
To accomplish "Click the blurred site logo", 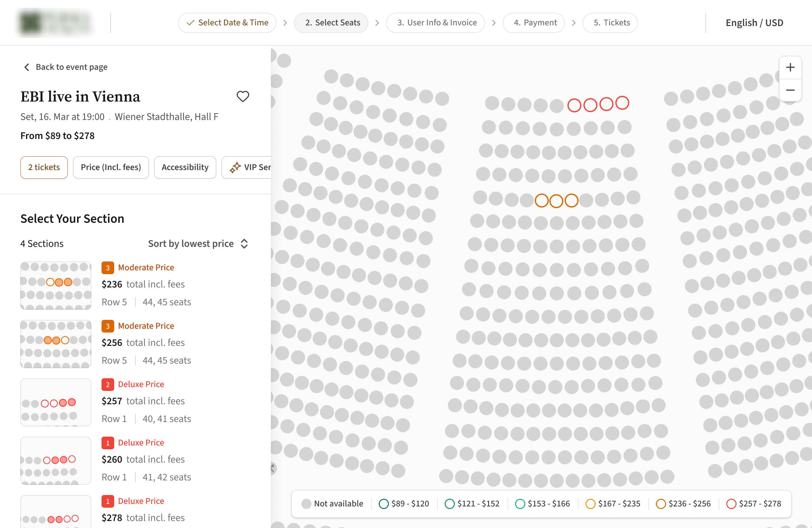I will pos(55,23).
